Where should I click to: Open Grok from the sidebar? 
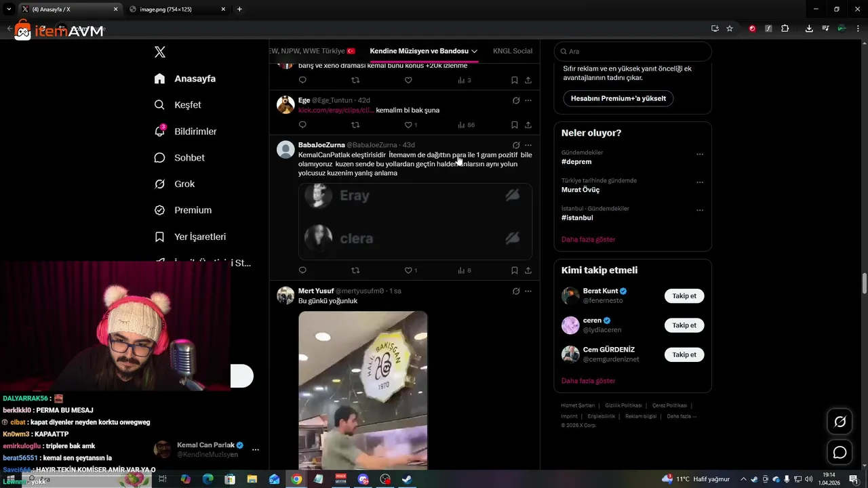(x=174, y=184)
